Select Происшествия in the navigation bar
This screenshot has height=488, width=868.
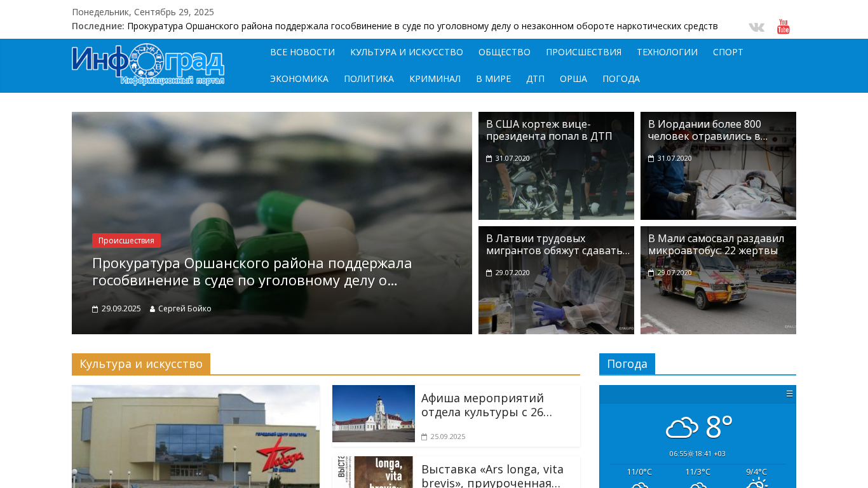(583, 52)
